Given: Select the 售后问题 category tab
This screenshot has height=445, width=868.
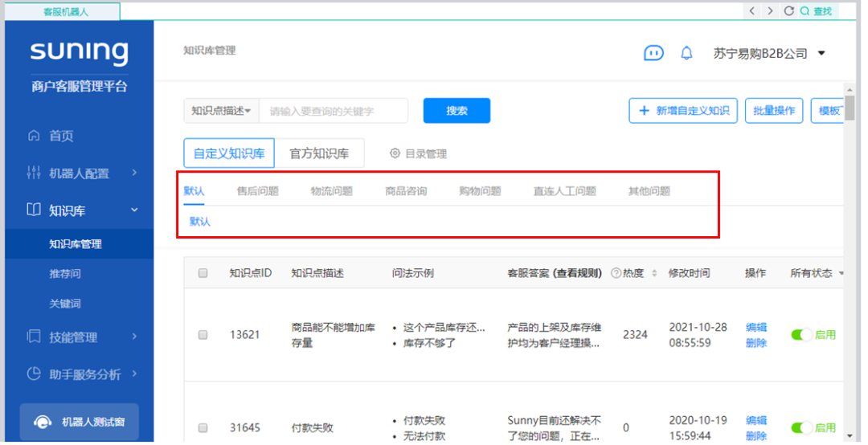Looking at the screenshot, I should (258, 191).
